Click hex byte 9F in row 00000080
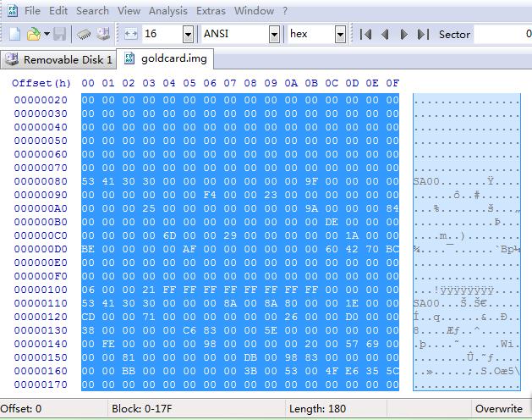This screenshot has height=420, width=532. 311,181
